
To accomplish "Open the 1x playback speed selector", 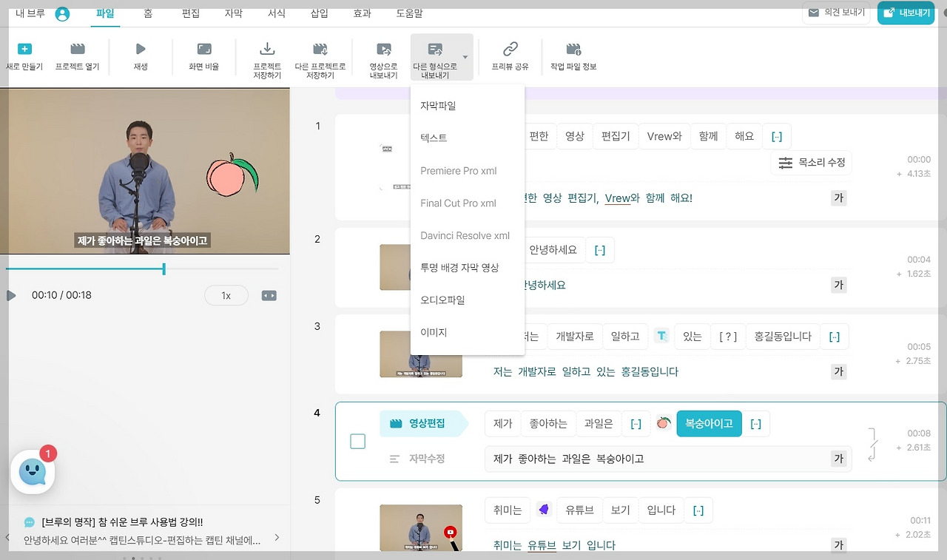I will click(226, 296).
